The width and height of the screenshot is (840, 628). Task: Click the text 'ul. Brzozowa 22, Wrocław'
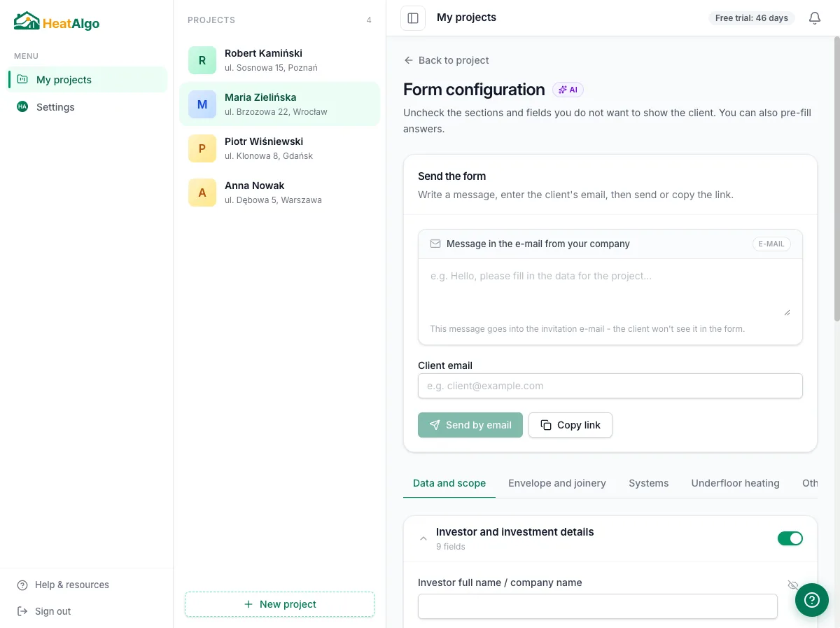(x=276, y=112)
